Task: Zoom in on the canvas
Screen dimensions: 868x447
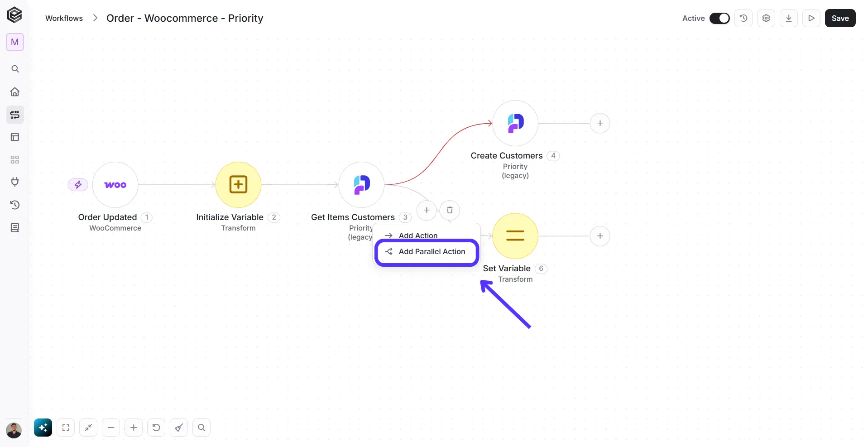Action: point(134,428)
